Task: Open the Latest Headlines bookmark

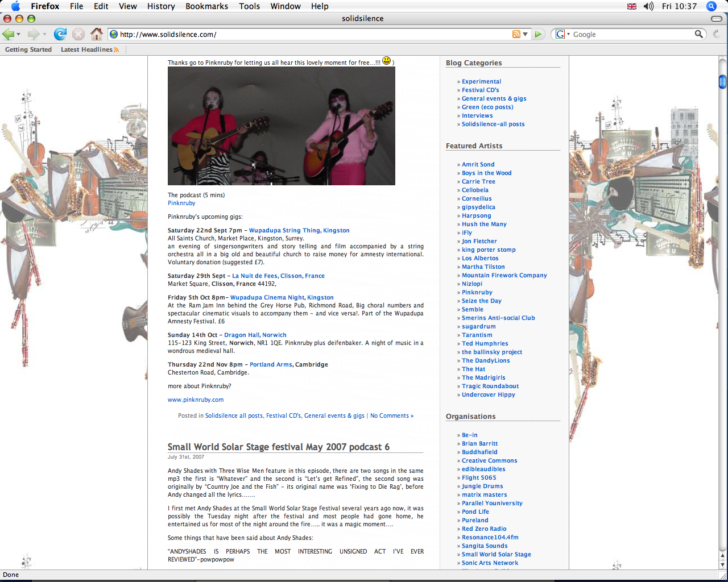Action: pyautogui.click(x=89, y=49)
